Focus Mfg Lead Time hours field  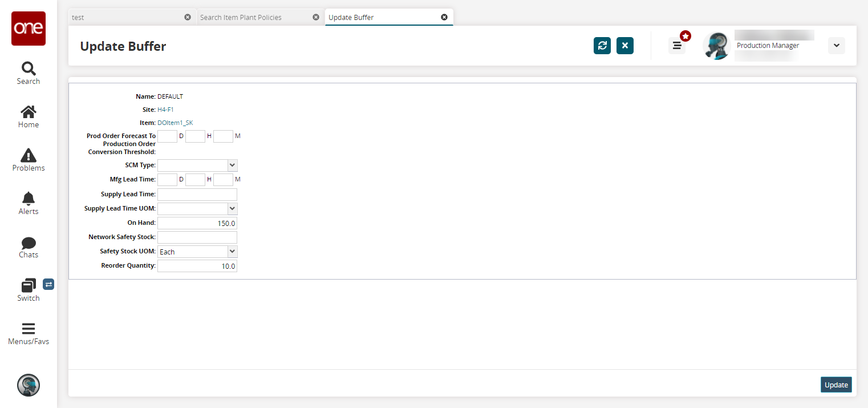[x=195, y=180]
